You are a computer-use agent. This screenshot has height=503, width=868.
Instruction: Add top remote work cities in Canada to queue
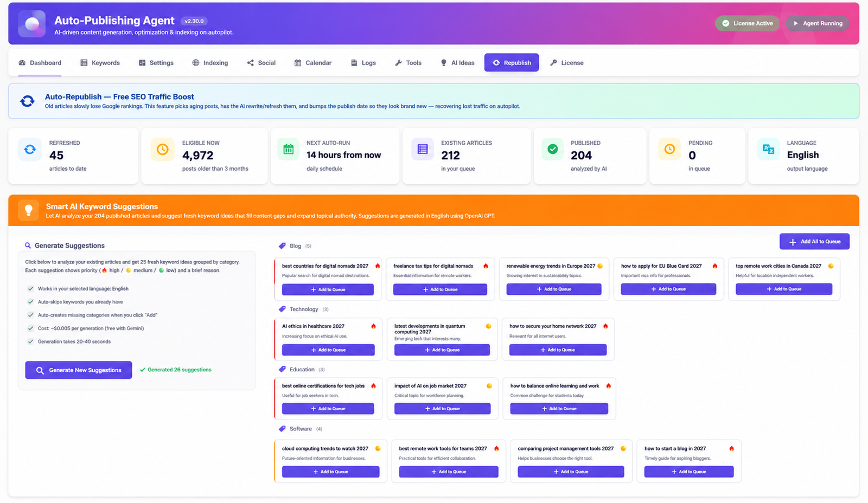click(x=784, y=289)
